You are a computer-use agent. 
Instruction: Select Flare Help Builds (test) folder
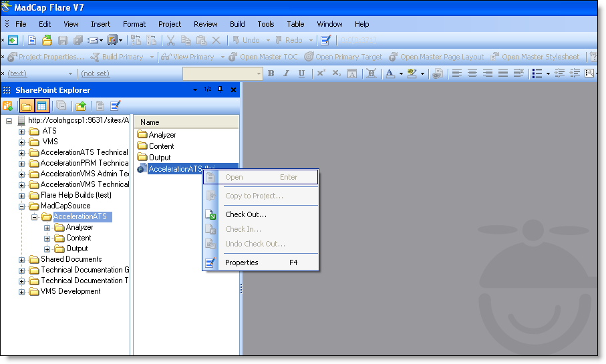76,195
